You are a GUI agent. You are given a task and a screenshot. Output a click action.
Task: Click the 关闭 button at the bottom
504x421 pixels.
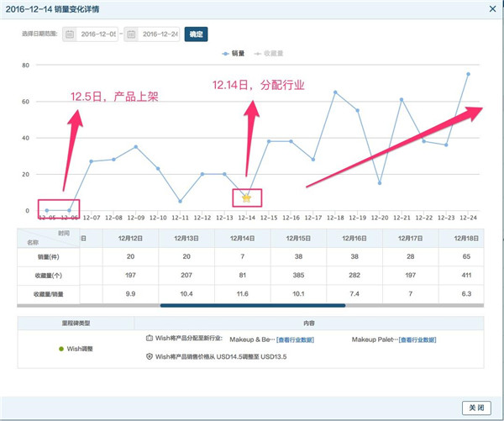point(476,407)
